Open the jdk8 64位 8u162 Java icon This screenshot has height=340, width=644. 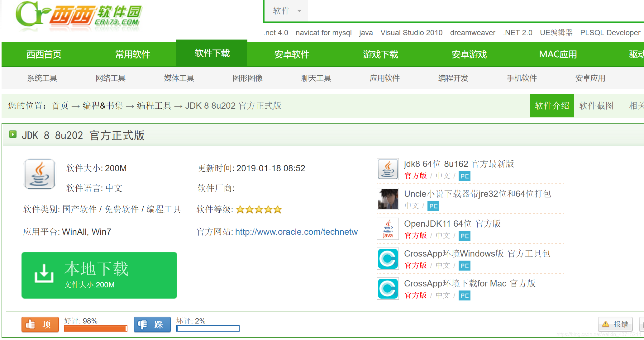click(388, 169)
